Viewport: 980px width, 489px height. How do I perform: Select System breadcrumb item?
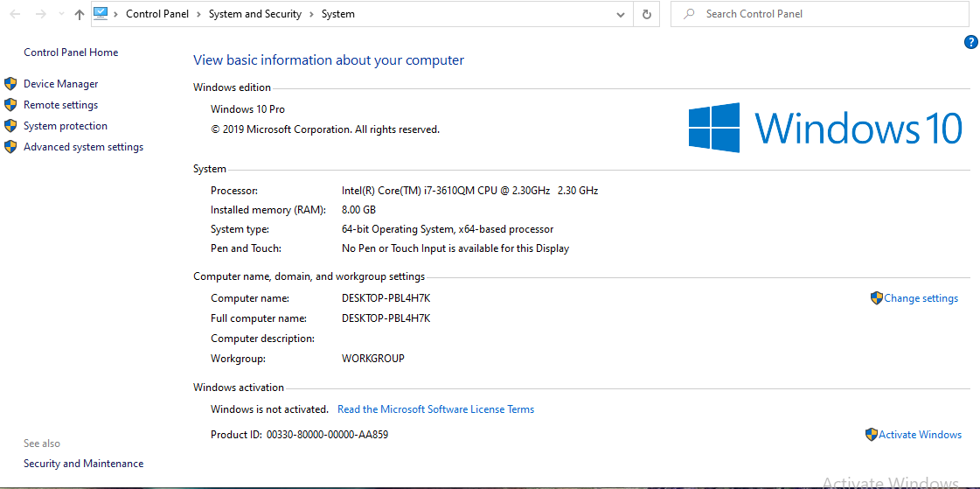338,14
